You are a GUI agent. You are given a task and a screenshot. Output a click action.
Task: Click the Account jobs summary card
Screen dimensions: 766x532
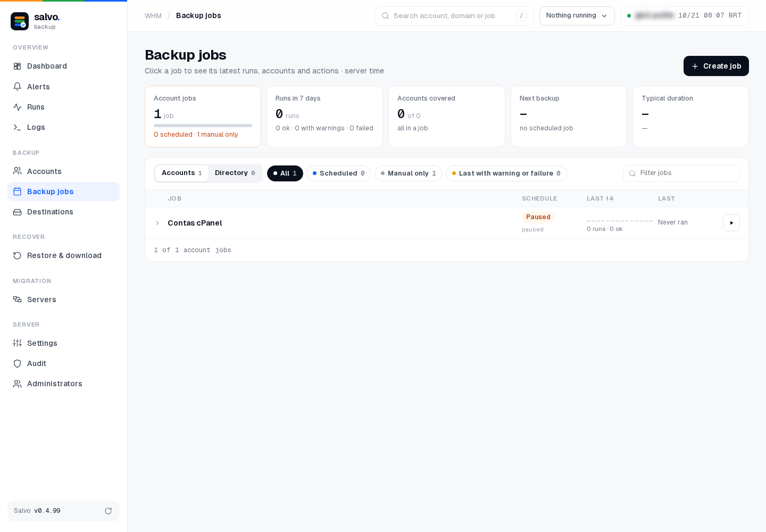(x=203, y=117)
